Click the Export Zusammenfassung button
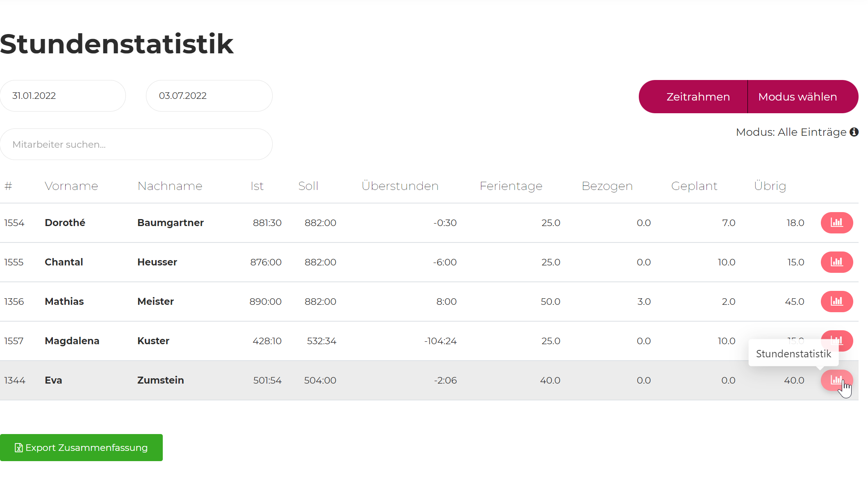The image size is (868, 496). [x=81, y=448]
